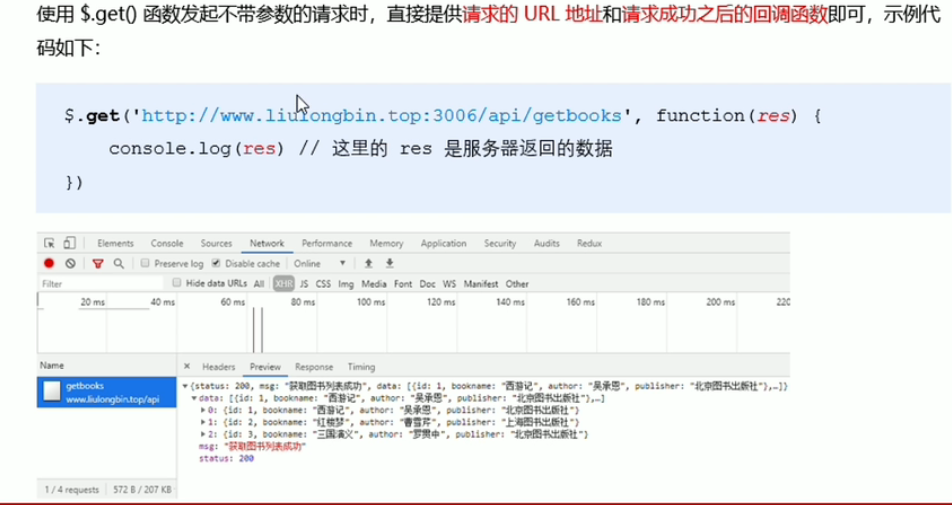This screenshot has height=505, width=952.
Task: Expand item 0 in data array
Action: [204, 410]
